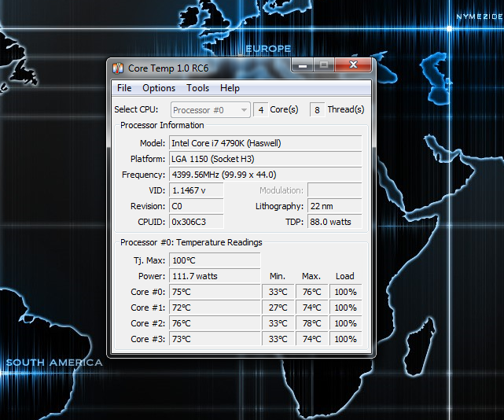The height and width of the screenshot is (420, 504).
Task: Minimize the Core Temp window
Action: pyautogui.click(x=302, y=65)
